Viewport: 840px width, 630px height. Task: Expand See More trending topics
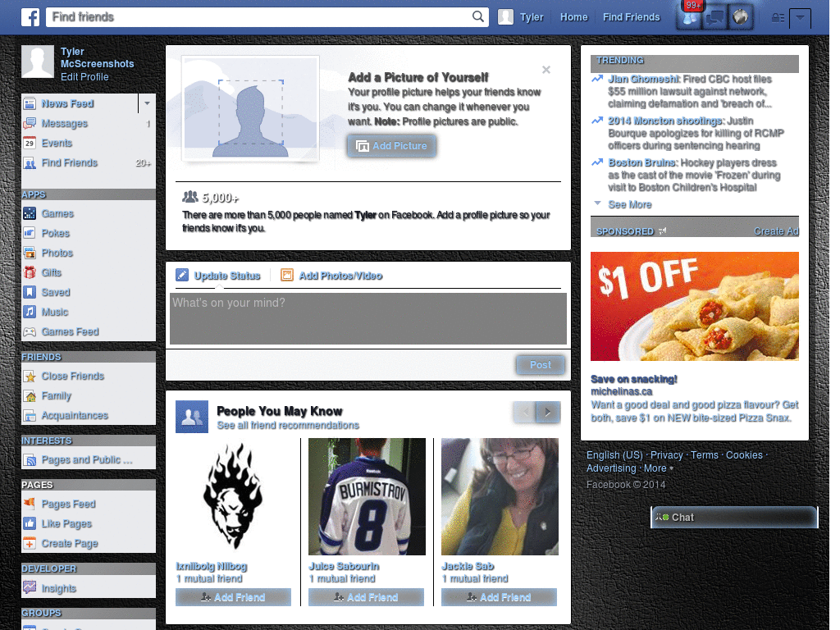(630, 204)
